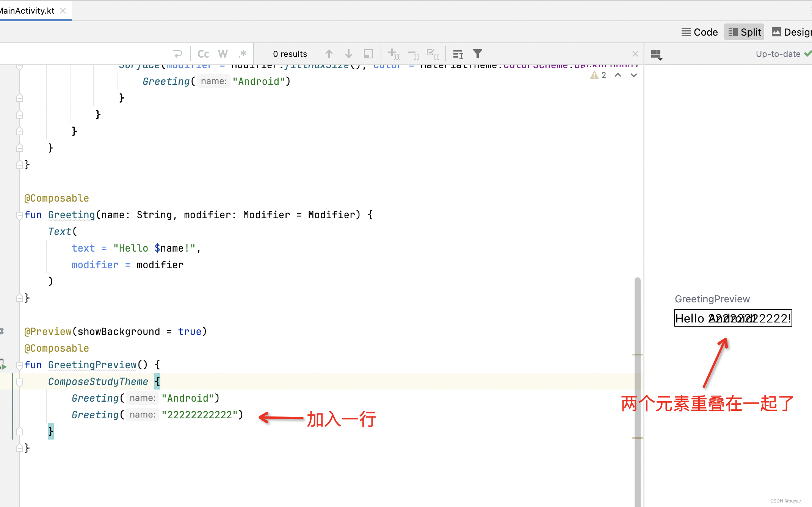Image resolution: width=812 pixels, height=507 pixels.
Task: Click fold end marker of GreetingPreview function
Action: [x=20, y=448]
